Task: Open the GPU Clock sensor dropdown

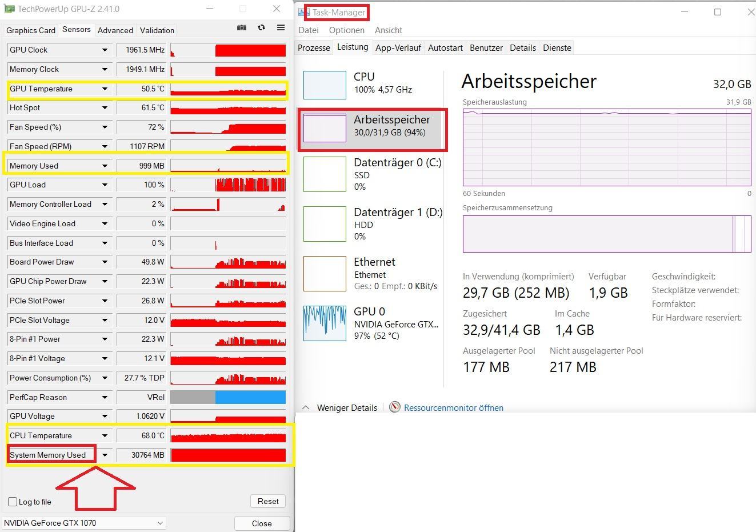Action: tap(105, 50)
